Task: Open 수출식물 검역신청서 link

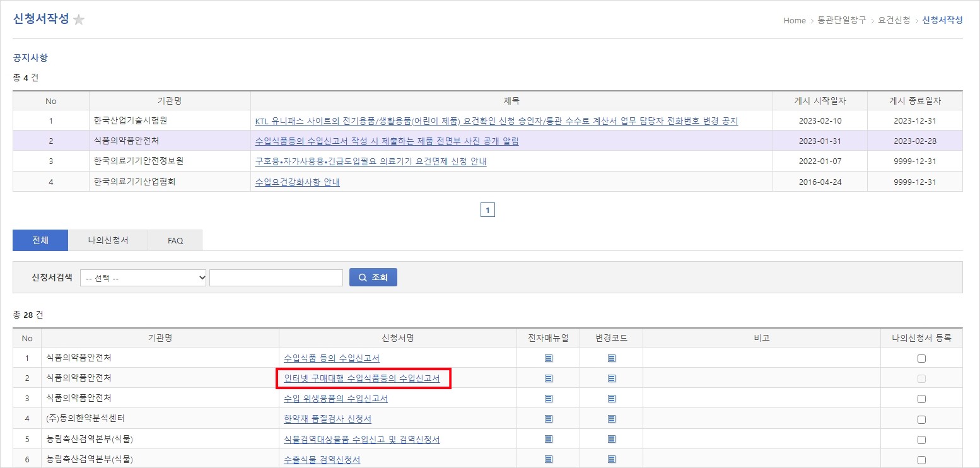Action: [322, 460]
